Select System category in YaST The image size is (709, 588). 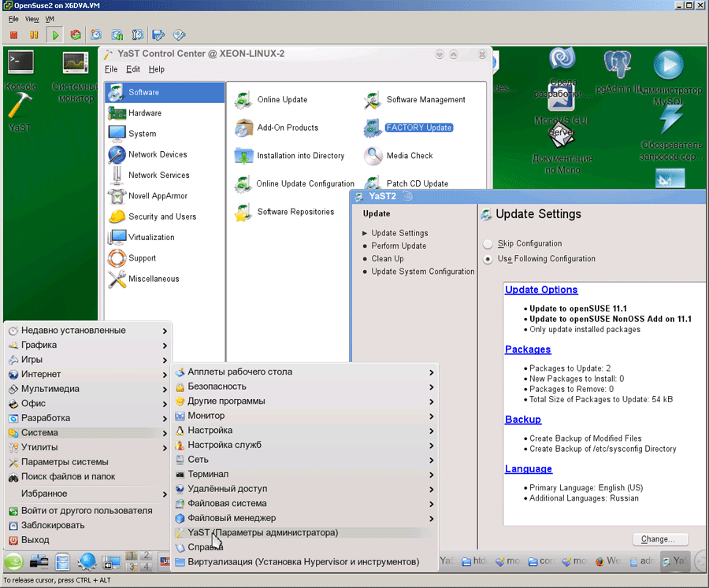pos(165,134)
